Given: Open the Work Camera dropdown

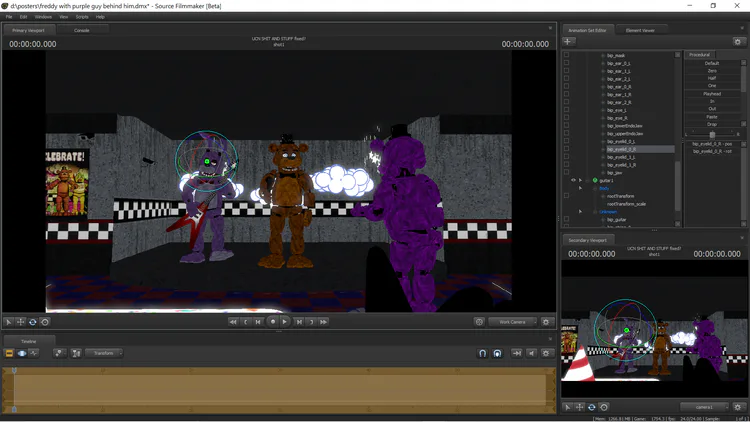Looking at the screenshot, I should tap(513, 322).
